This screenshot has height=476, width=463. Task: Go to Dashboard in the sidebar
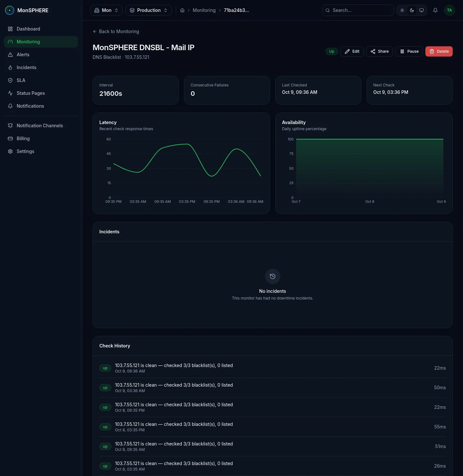pos(41,29)
